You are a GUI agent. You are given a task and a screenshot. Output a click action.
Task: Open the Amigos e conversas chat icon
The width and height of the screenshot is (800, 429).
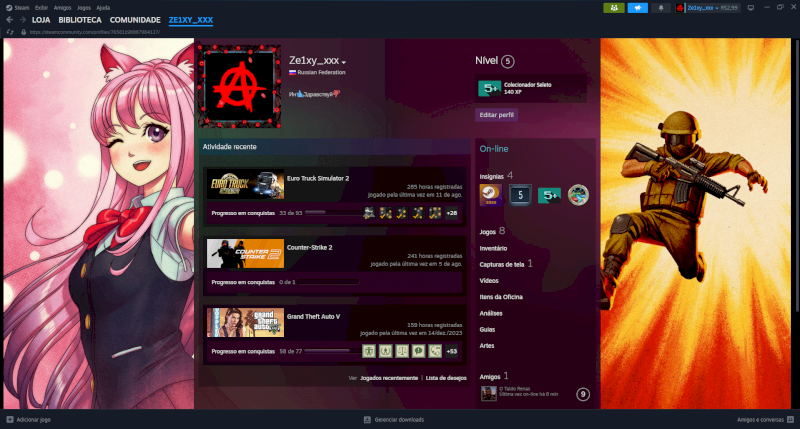click(790, 419)
